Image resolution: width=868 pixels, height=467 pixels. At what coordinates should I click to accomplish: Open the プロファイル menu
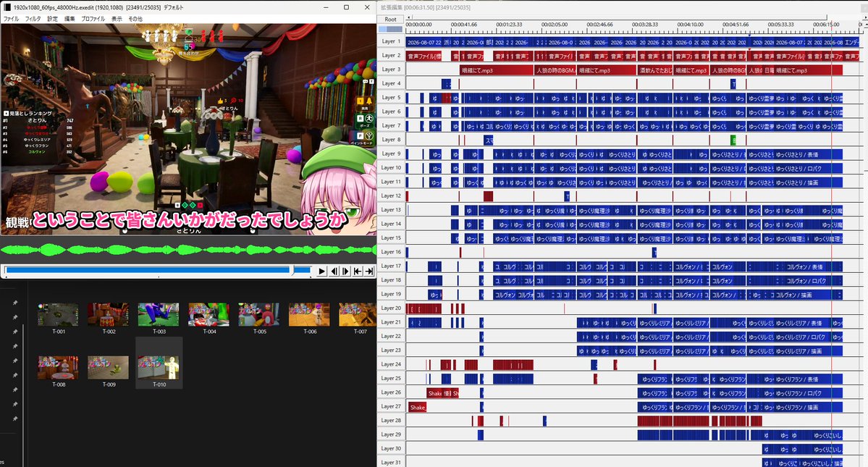click(x=93, y=19)
